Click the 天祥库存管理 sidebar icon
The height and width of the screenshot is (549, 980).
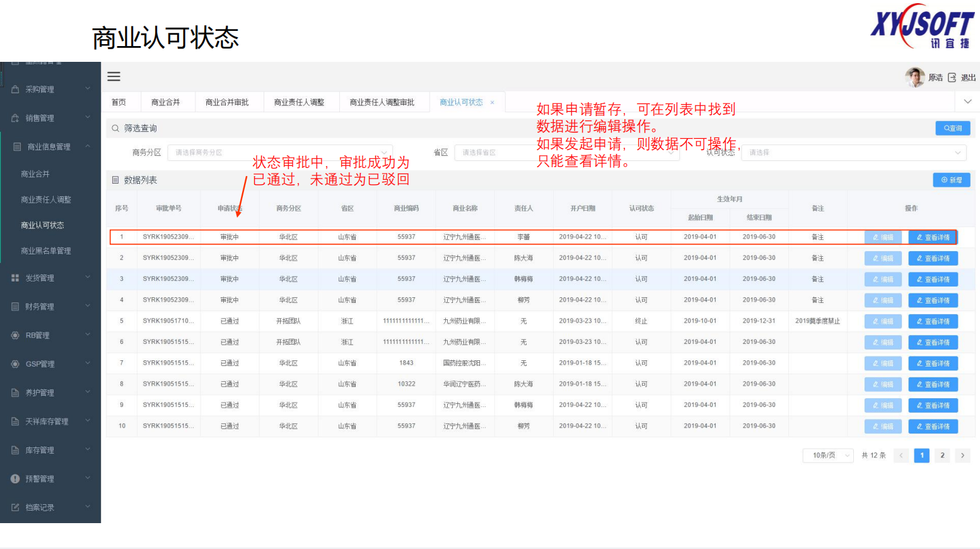[15, 422]
